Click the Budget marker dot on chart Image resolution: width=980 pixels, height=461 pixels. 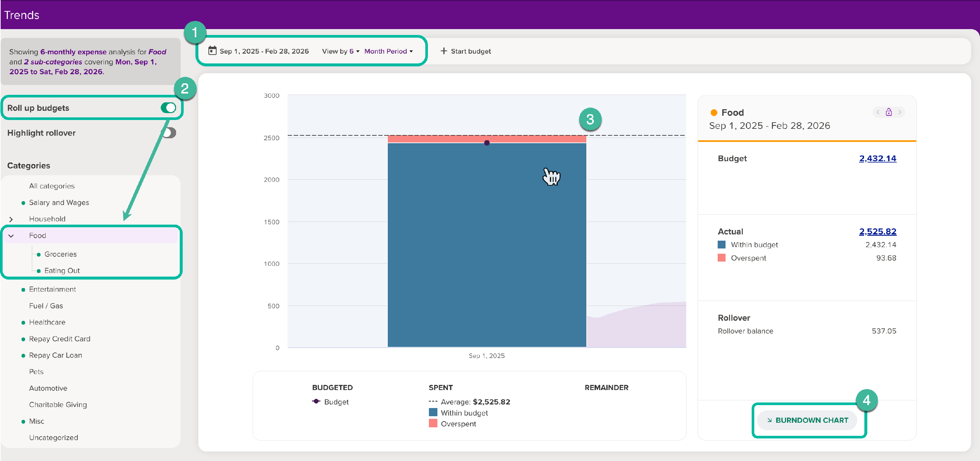coord(487,143)
